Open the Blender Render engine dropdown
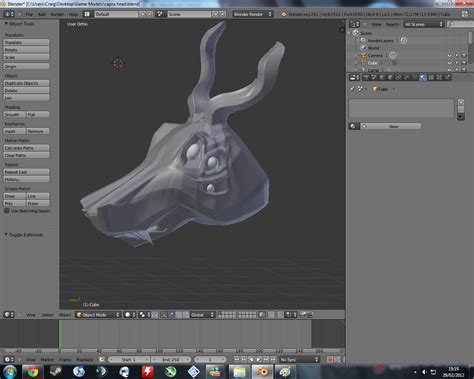Viewport: 474px width, 379px height. pyautogui.click(x=253, y=14)
